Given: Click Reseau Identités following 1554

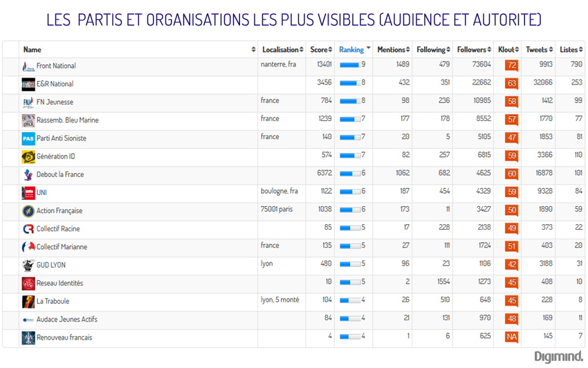Looking at the screenshot, I should (443, 282).
